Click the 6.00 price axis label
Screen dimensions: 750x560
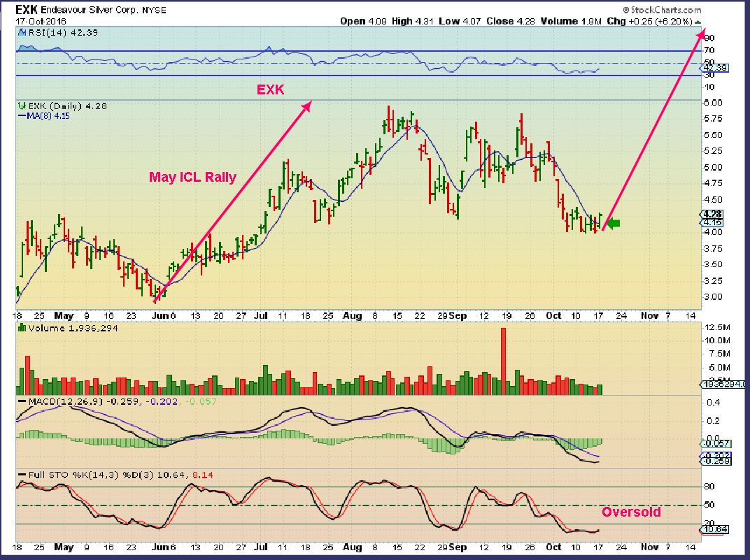pyautogui.click(x=713, y=103)
